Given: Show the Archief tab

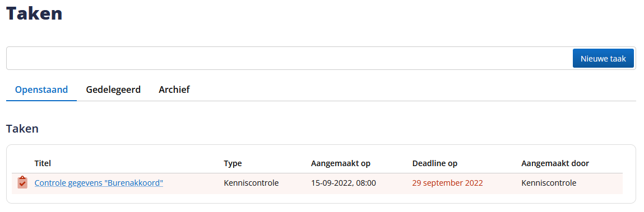Looking at the screenshot, I should 174,89.
